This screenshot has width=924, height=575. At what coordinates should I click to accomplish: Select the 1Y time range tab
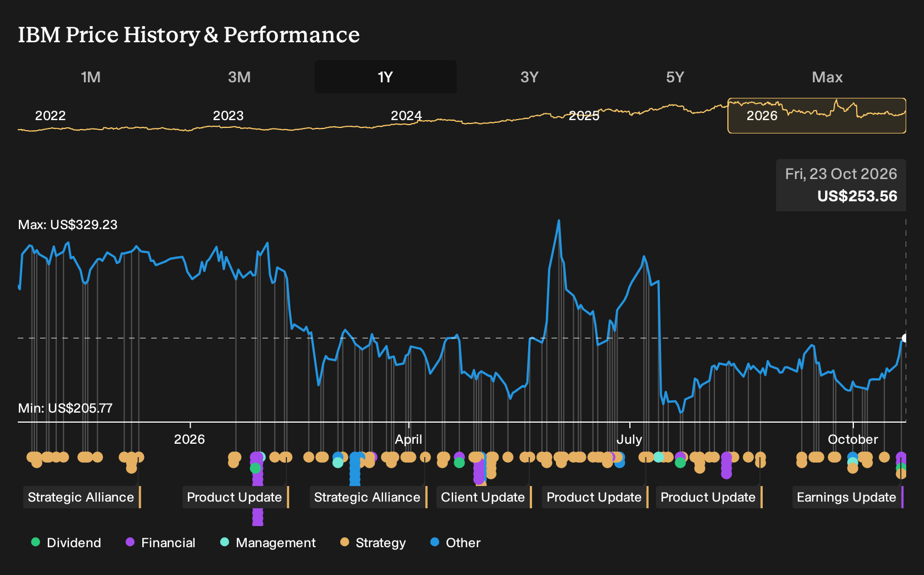point(386,77)
